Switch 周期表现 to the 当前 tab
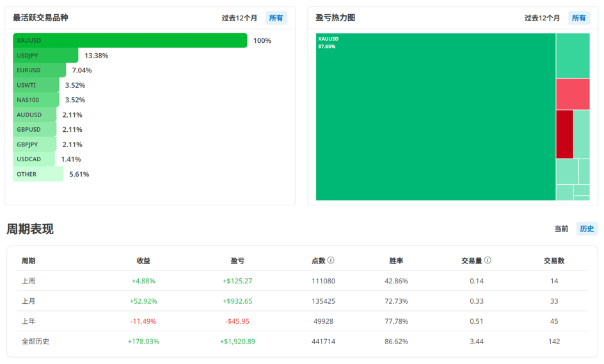 coord(561,228)
